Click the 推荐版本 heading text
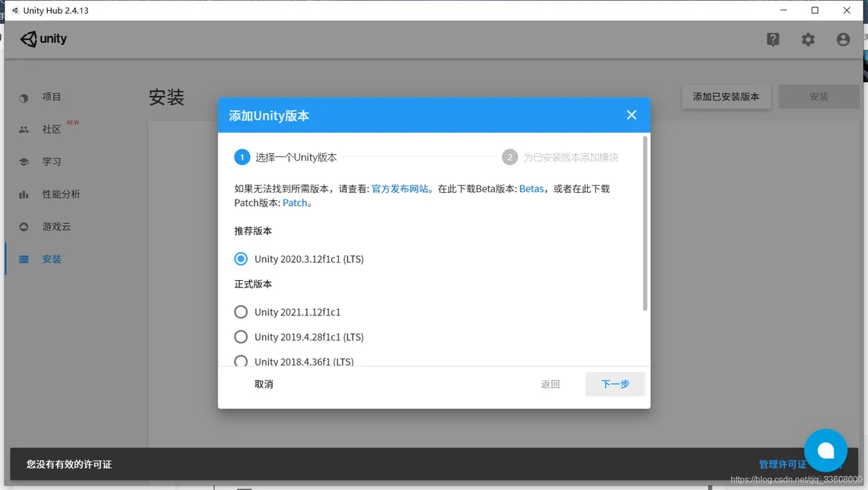The width and height of the screenshot is (868, 490). [253, 231]
